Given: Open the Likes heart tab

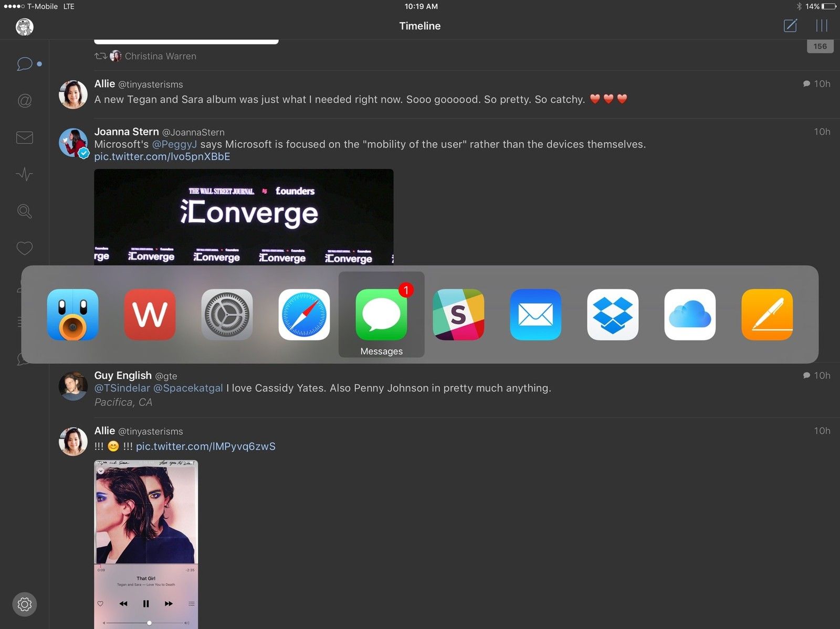Looking at the screenshot, I should click(x=24, y=248).
